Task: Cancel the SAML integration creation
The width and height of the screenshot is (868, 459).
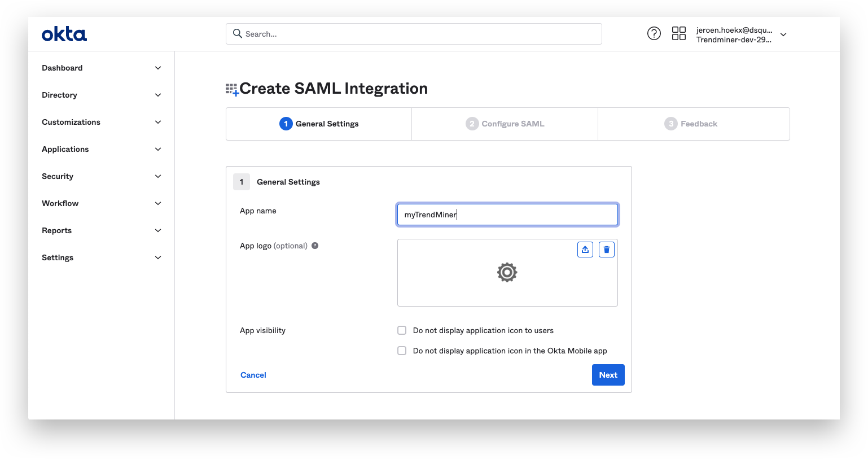Action: tap(253, 374)
